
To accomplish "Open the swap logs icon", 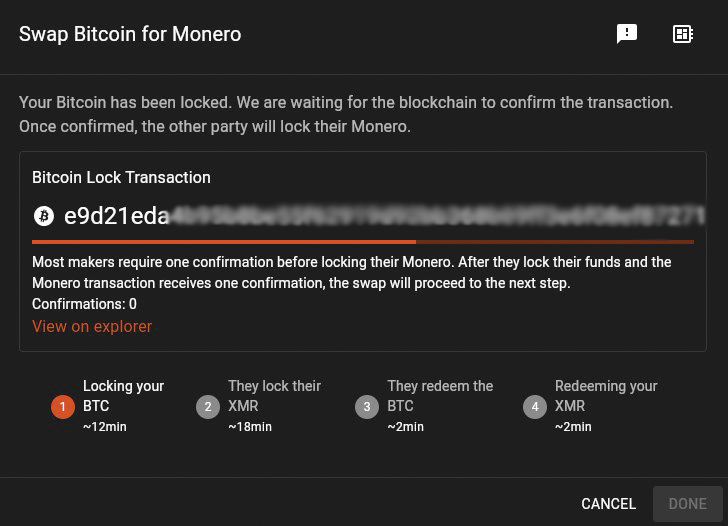I will click(x=683, y=34).
